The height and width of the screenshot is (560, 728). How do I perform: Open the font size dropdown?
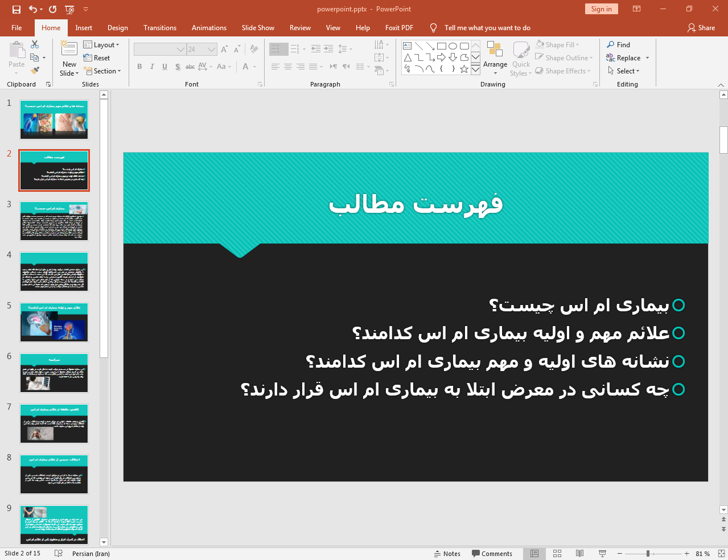212,50
